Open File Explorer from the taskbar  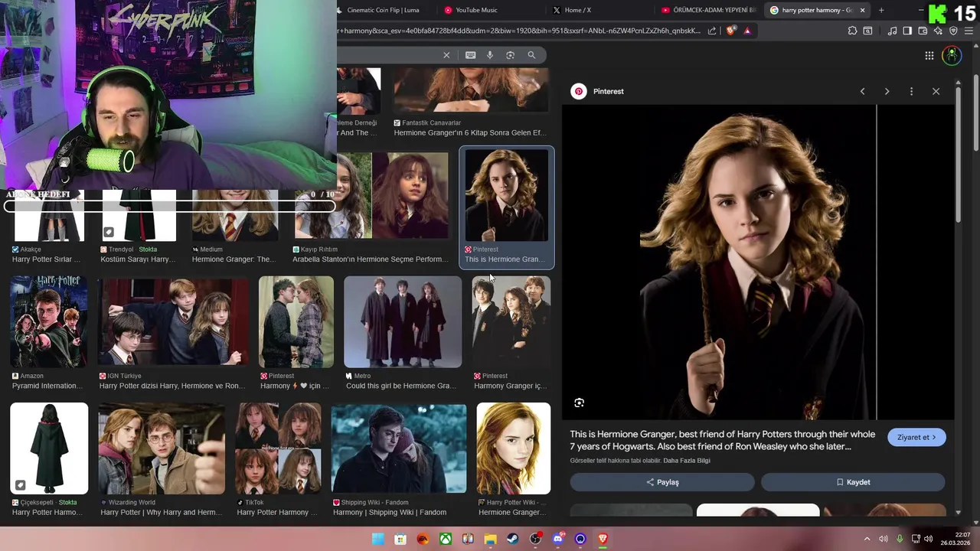point(490,539)
